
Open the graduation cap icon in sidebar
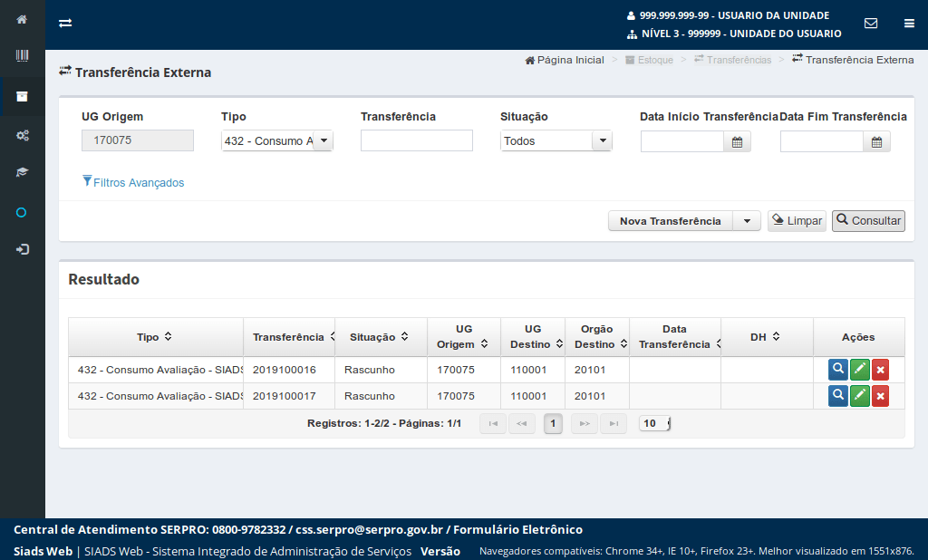[x=22, y=172]
